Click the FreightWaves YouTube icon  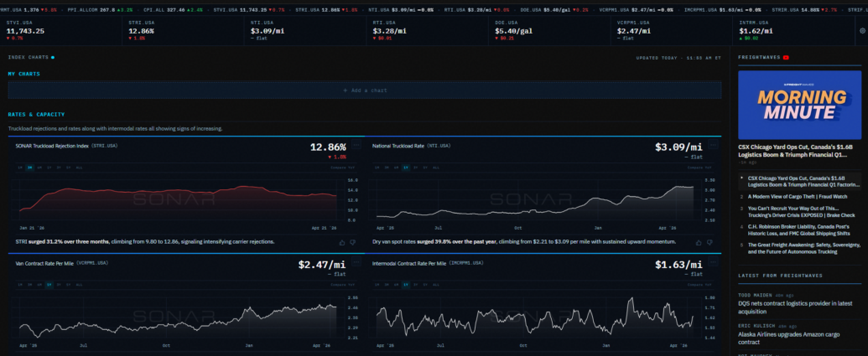click(785, 57)
